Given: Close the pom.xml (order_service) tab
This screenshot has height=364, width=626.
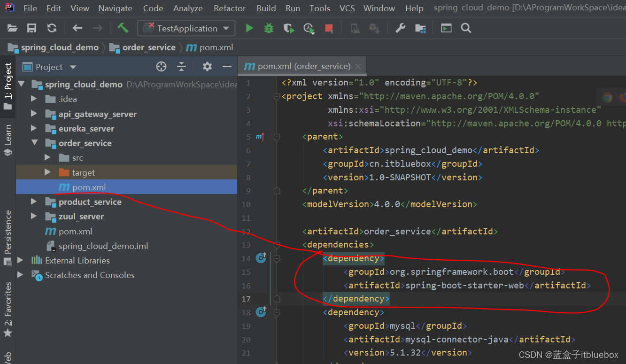Looking at the screenshot, I should [x=358, y=67].
